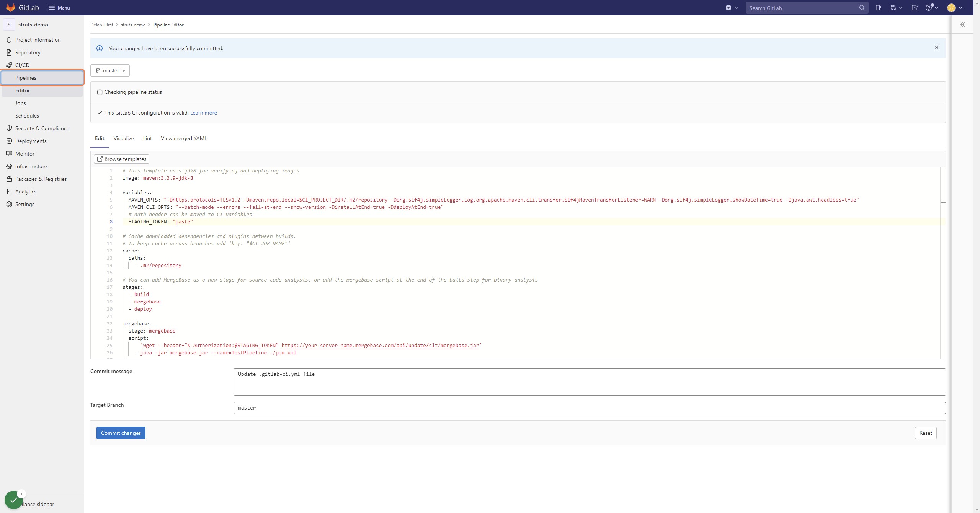Click the info icon in alert banner

[x=100, y=48]
